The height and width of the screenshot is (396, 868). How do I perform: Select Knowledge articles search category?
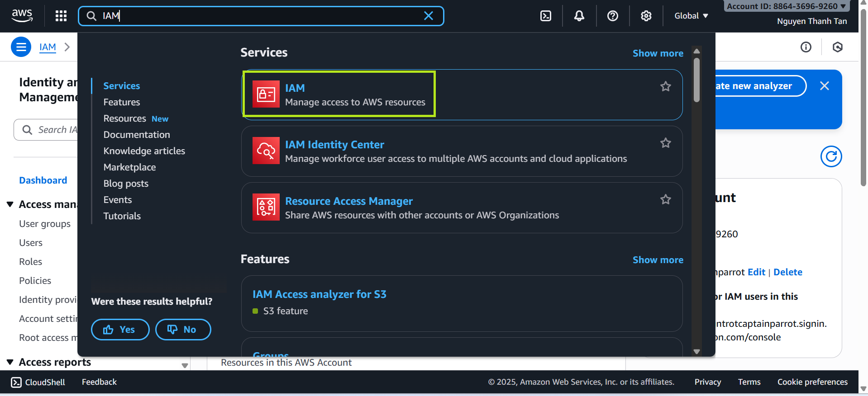[144, 151]
